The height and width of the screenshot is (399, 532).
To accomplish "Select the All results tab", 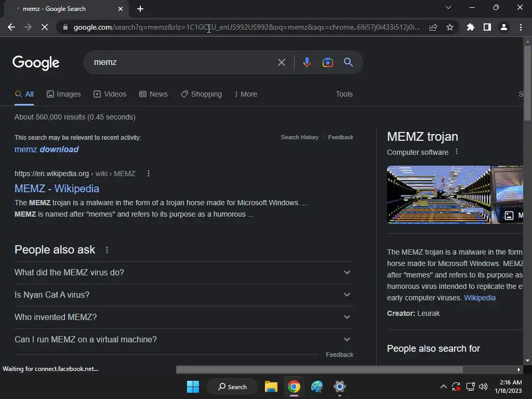I will [x=24, y=95].
